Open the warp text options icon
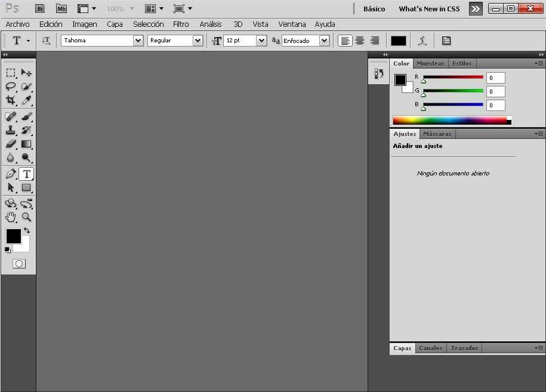 (422, 41)
